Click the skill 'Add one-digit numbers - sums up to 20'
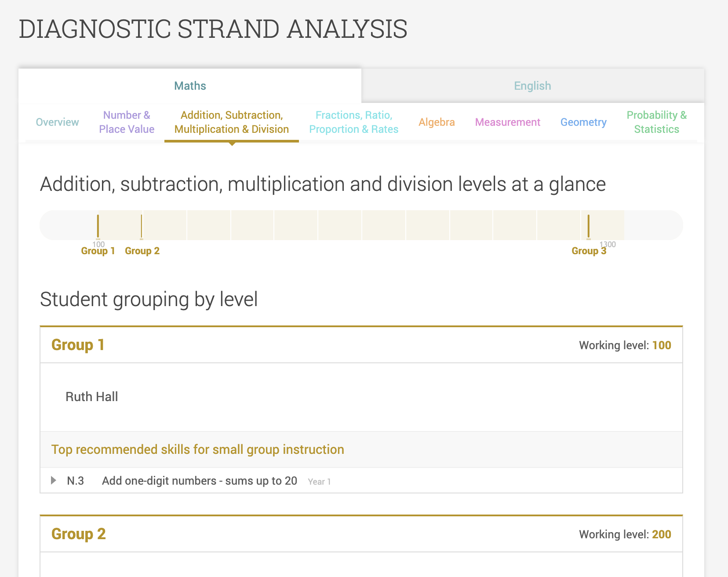728x577 pixels. 200,481
